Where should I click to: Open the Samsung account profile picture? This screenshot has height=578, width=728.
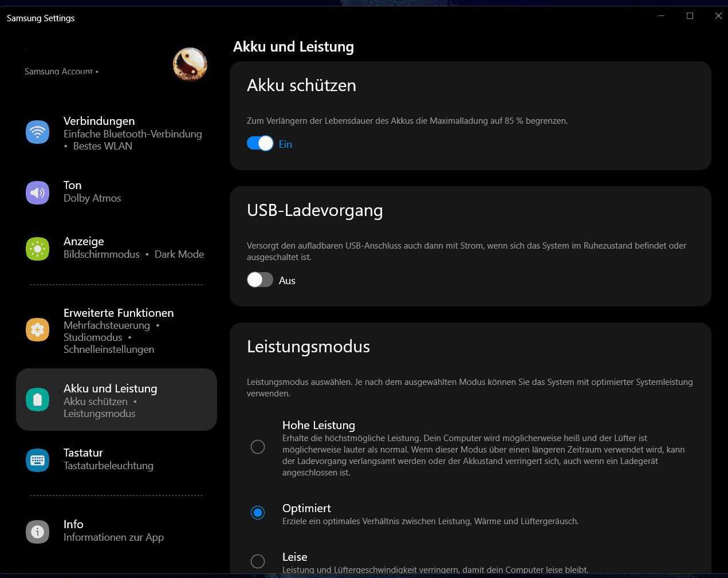tap(190, 64)
